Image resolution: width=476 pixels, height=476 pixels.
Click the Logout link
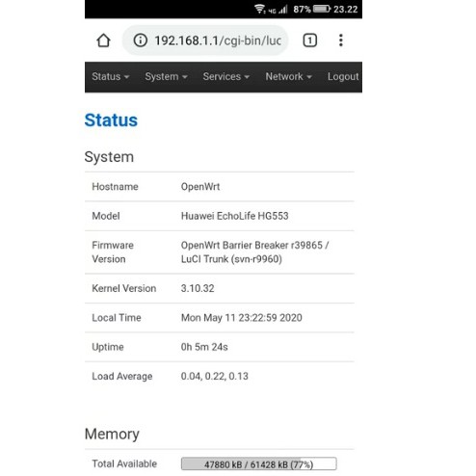pos(343,77)
